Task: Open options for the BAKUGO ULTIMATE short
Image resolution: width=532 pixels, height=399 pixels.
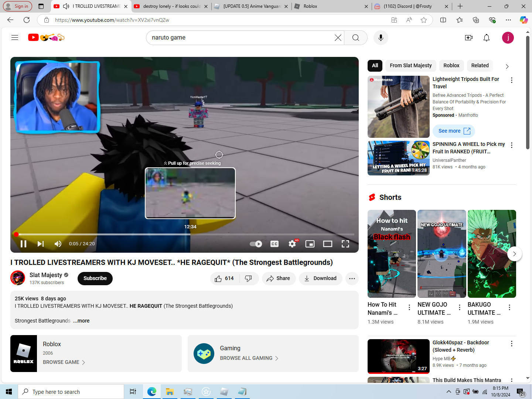Action: 509,307
